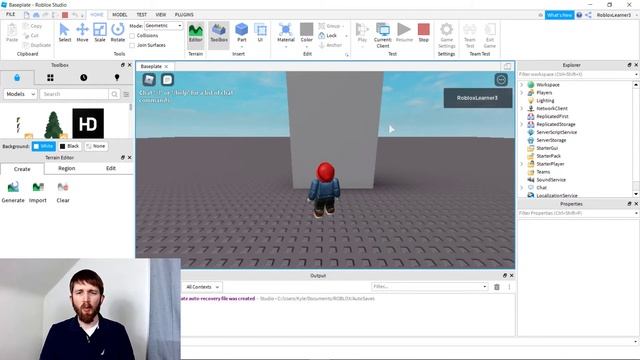Open the FILE menu

(x=11, y=14)
